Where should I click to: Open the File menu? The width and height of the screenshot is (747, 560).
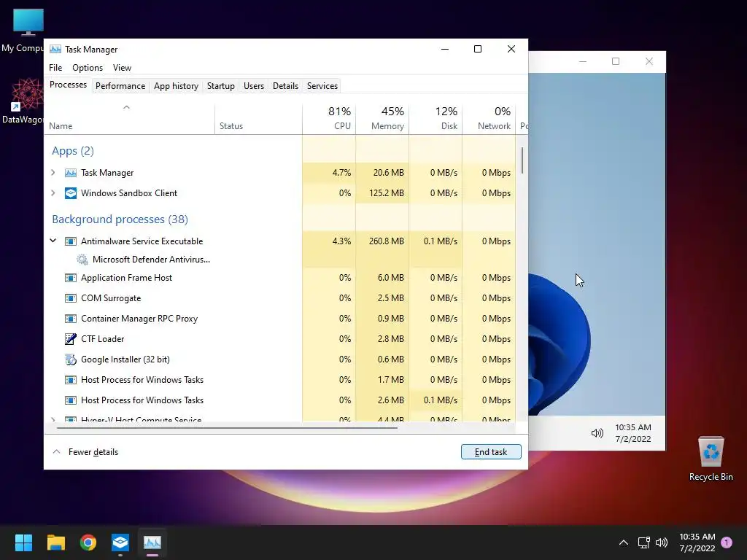point(55,68)
